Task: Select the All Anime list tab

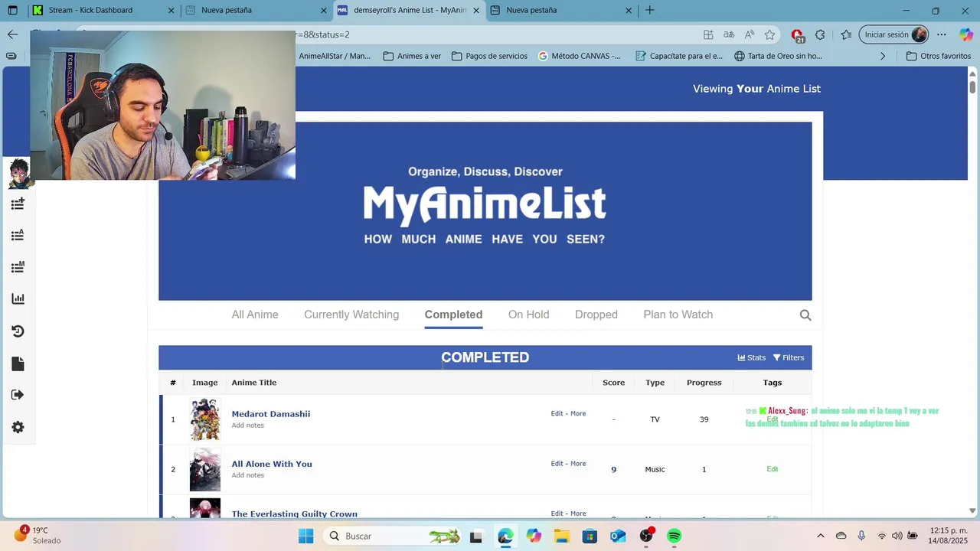Action: [x=255, y=315]
